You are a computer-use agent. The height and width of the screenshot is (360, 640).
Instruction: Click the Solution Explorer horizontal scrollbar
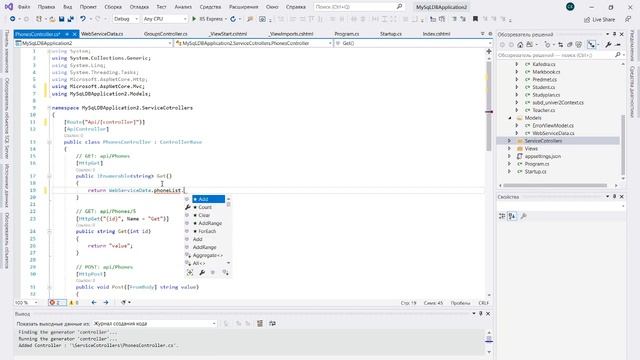554,185
